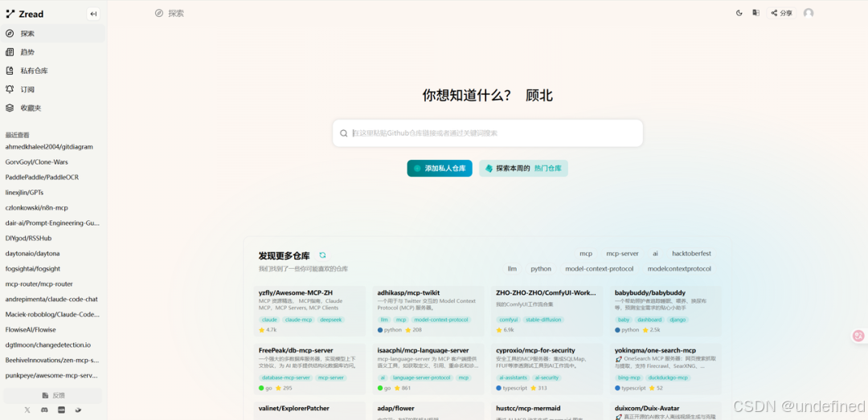Open the bird-shaped footer icon
Screen dimensions: 868x420
(x=78, y=410)
